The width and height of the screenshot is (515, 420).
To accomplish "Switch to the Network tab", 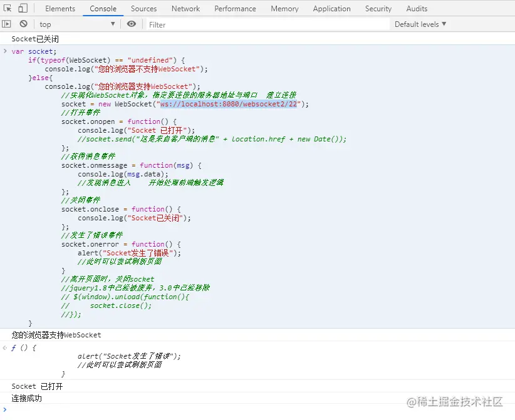I will [x=185, y=9].
